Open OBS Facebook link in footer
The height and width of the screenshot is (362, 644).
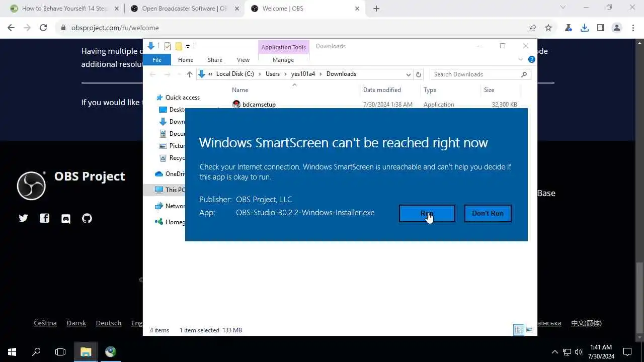[x=45, y=218]
